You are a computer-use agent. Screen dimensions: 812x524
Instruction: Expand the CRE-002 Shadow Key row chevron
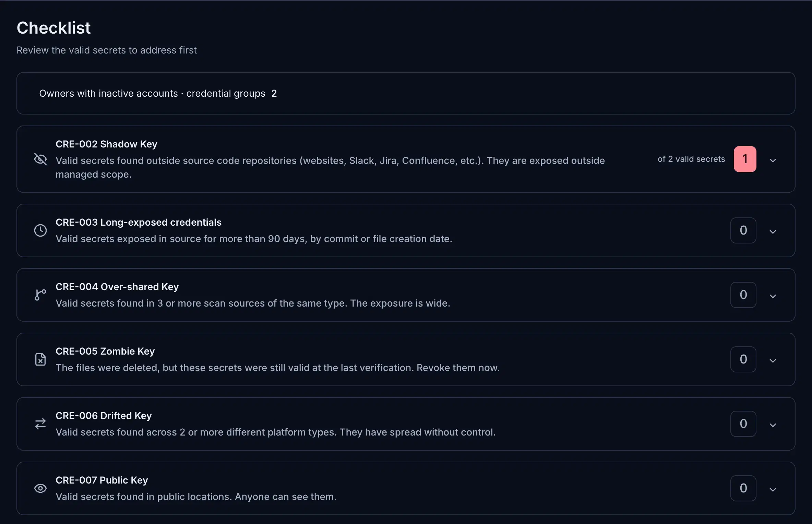(773, 160)
